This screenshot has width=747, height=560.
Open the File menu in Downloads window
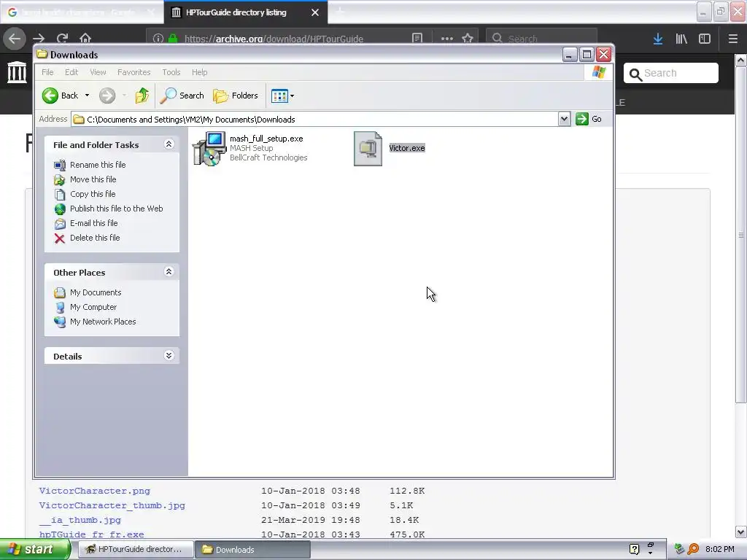(47, 72)
